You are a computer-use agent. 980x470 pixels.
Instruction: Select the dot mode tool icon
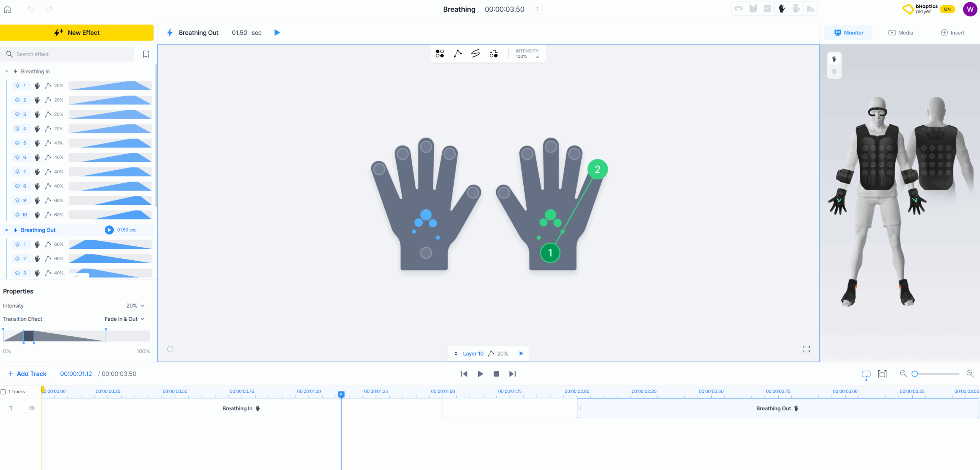point(439,54)
